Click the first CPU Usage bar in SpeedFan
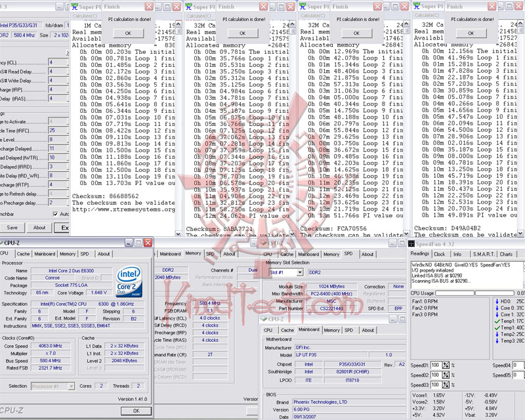Viewport: 525px width, 420px height. click(455, 293)
